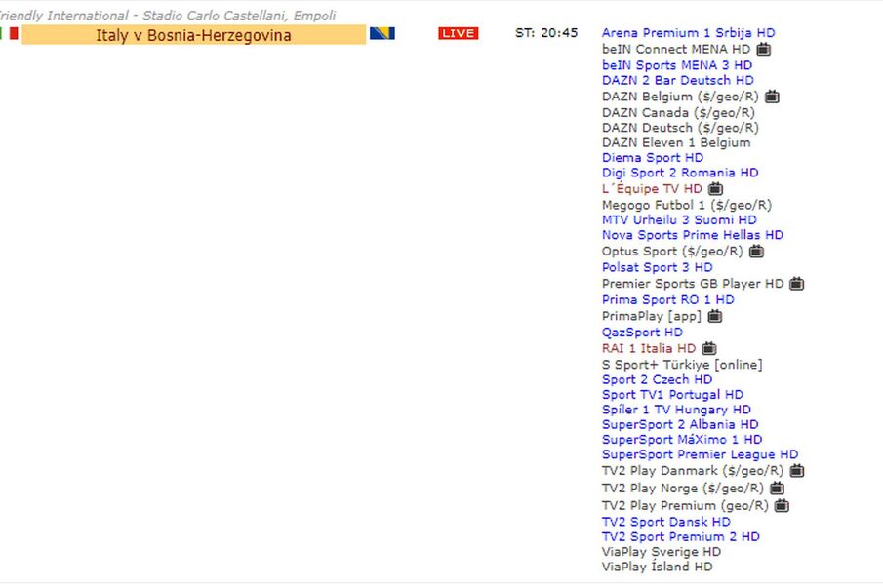Image resolution: width=883 pixels, height=588 pixels.
Task: Open Sport TV1 Portugal HD link
Action: (672, 395)
